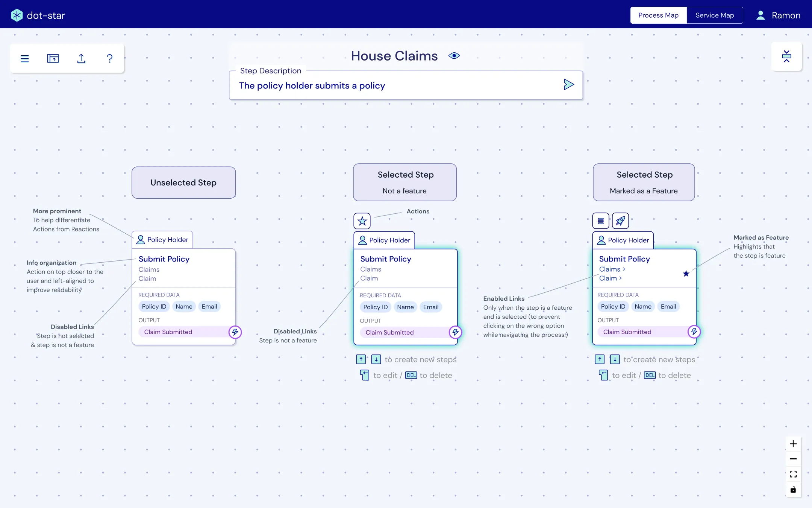Switch to the Service Map tab
The width and height of the screenshot is (812, 508).
pyautogui.click(x=715, y=15)
